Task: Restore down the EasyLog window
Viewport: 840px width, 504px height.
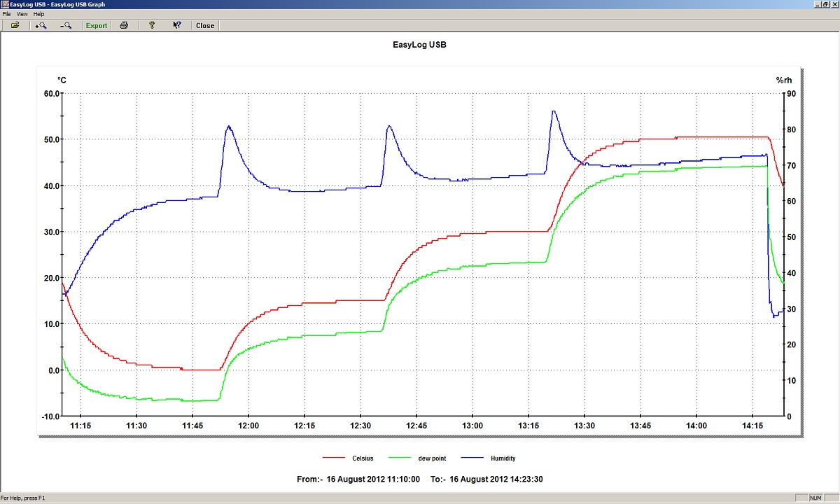Action: click(x=825, y=4)
